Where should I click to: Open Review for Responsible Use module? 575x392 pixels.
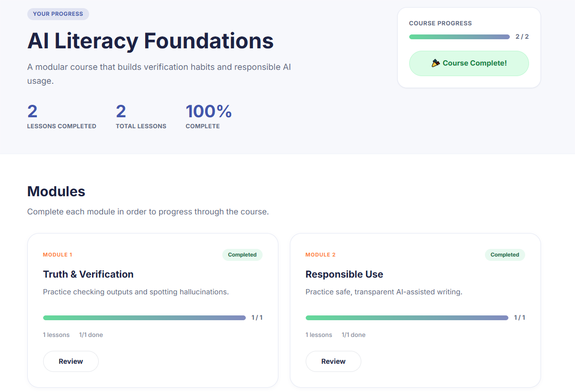click(333, 361)
